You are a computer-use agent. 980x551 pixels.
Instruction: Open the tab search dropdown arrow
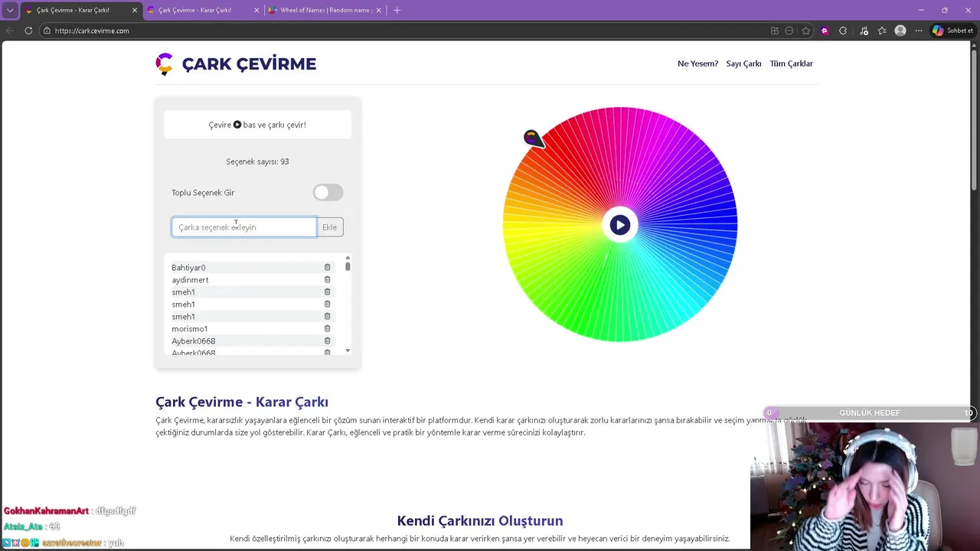[10, 10]
